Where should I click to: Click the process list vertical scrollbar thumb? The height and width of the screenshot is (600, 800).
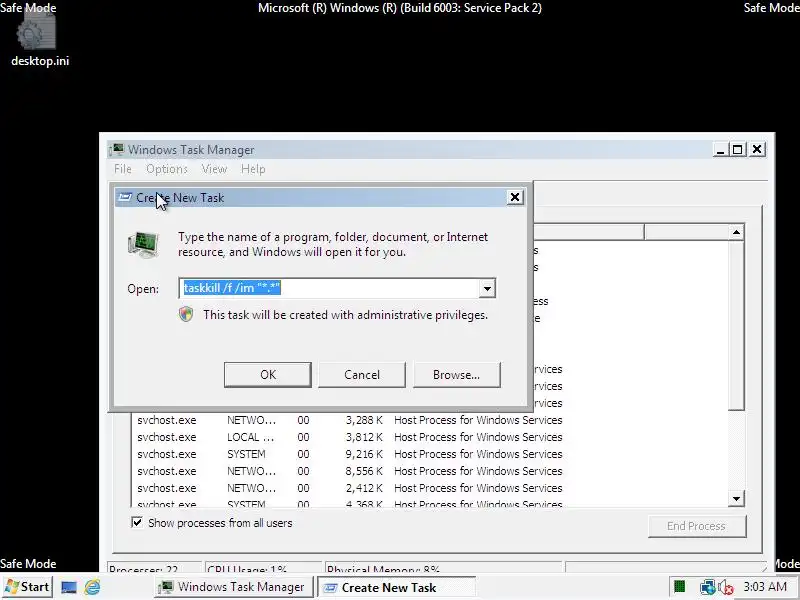pos(736,325)
